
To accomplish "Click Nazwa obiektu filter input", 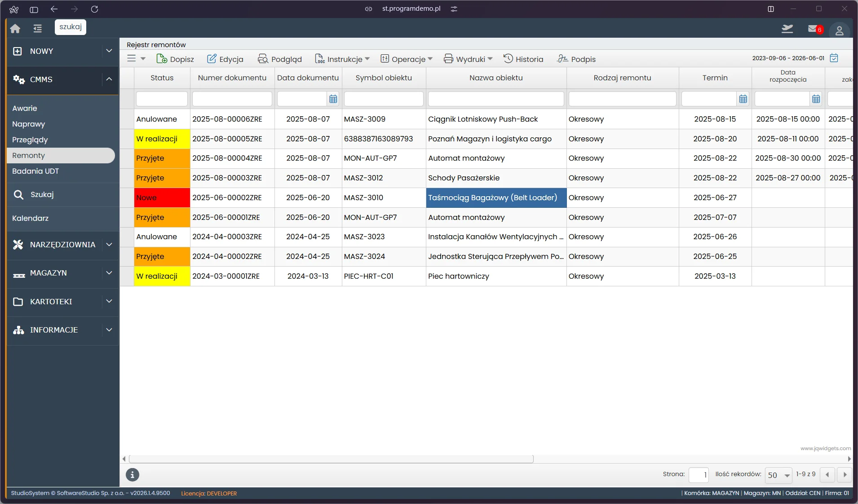I will click(496, 99).
